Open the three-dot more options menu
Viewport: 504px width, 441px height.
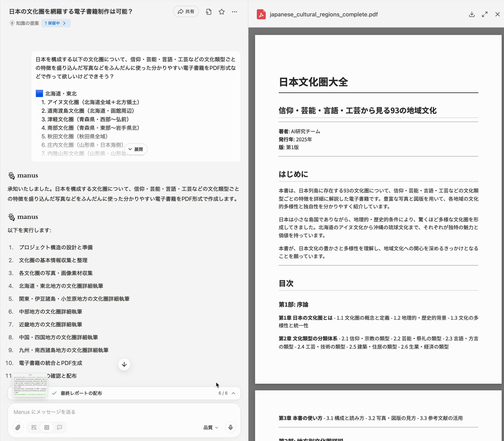coord(235,12)
